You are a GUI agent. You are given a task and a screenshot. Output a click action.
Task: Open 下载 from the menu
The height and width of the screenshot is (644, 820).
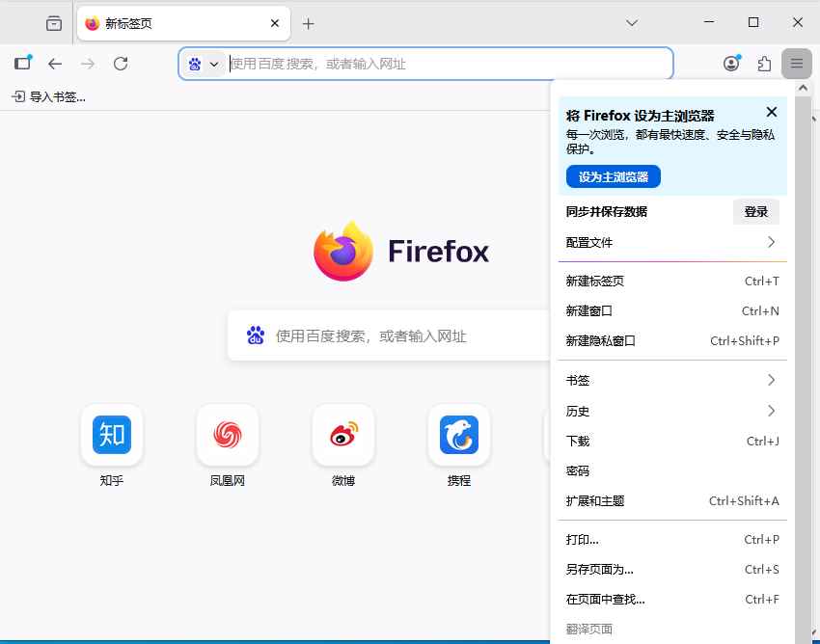672,442
